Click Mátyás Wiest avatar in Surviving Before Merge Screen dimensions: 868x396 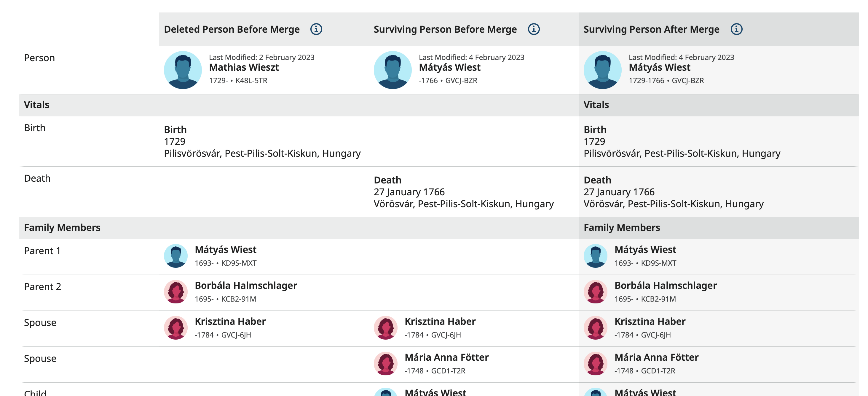tap(393, 70)
